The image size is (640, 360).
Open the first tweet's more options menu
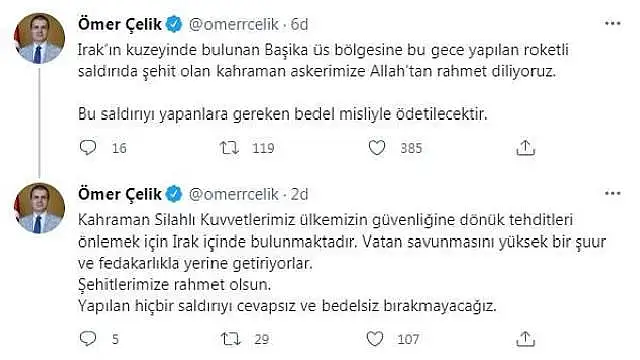612,24
